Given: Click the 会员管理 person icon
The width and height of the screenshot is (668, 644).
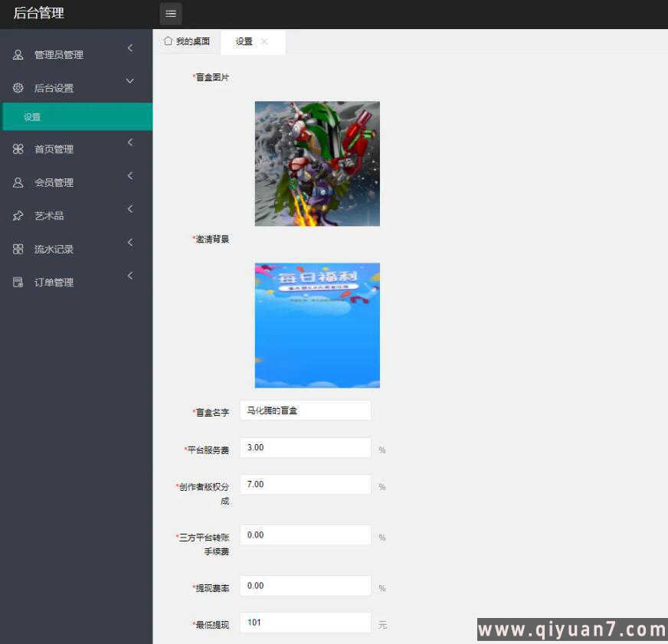Looking at the screenshot, I should (18, 183).
